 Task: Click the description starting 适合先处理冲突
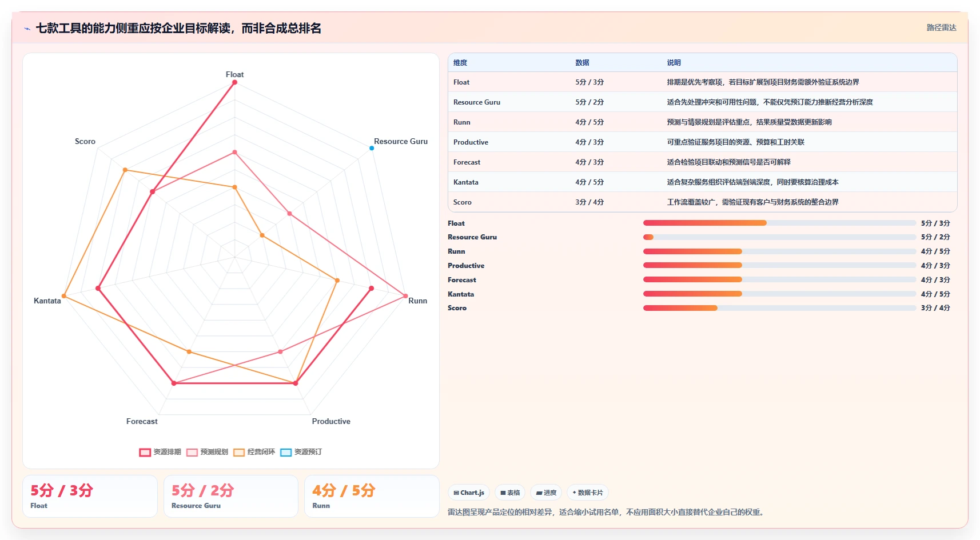[770, 102]
